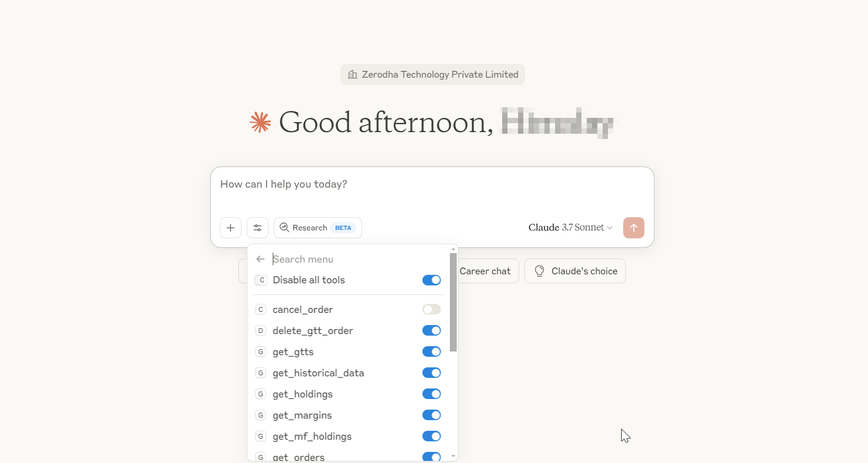Click the C icon next to Disable all tools
The height and width of the screenshot is (463, 868).
(x=261, y=280)
